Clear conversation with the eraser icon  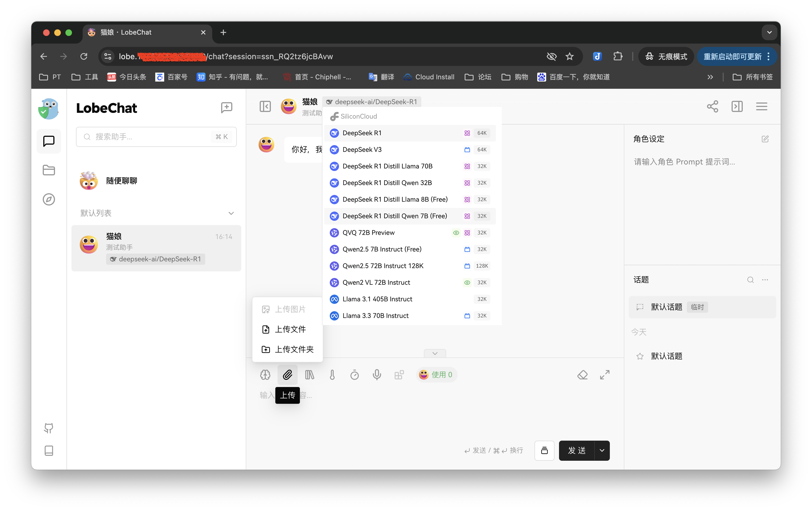(583, 375)
